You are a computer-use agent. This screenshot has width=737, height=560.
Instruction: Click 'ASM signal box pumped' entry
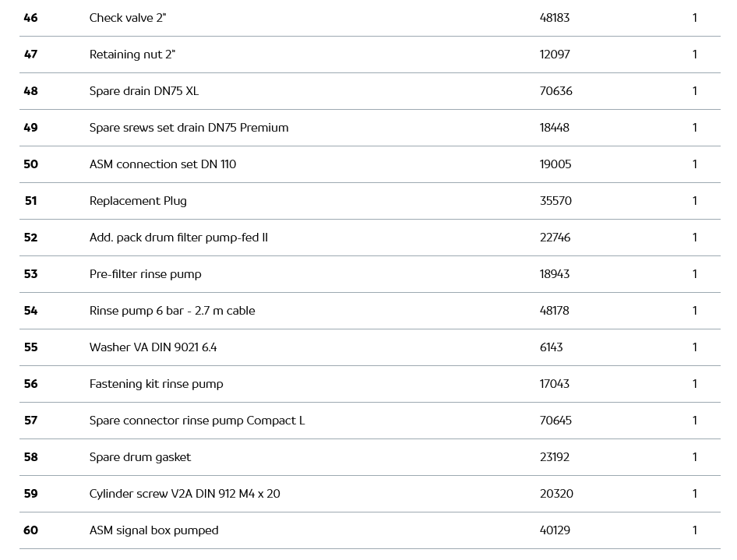click(153, 530)
